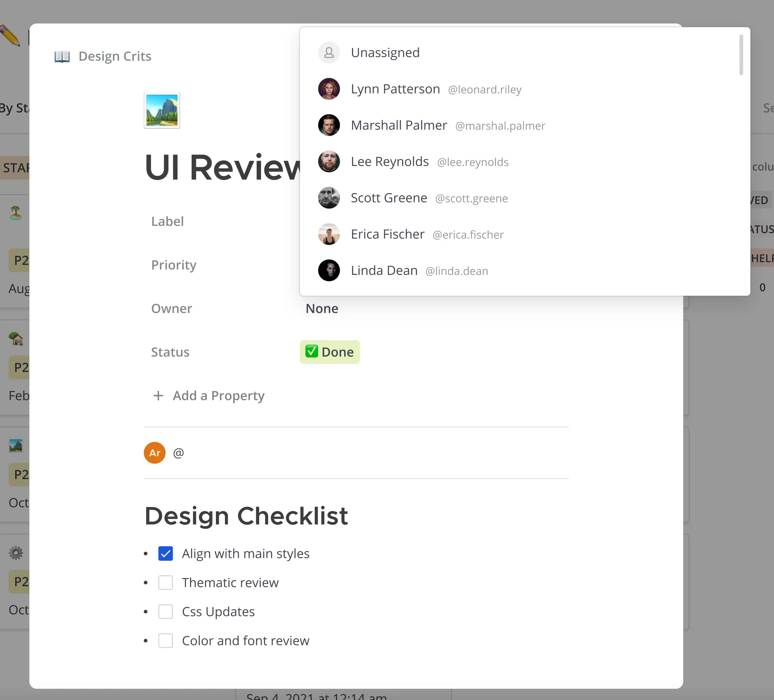Click the orange Ar user avatar
Screen dimensions: 774x700
point(155,453)
